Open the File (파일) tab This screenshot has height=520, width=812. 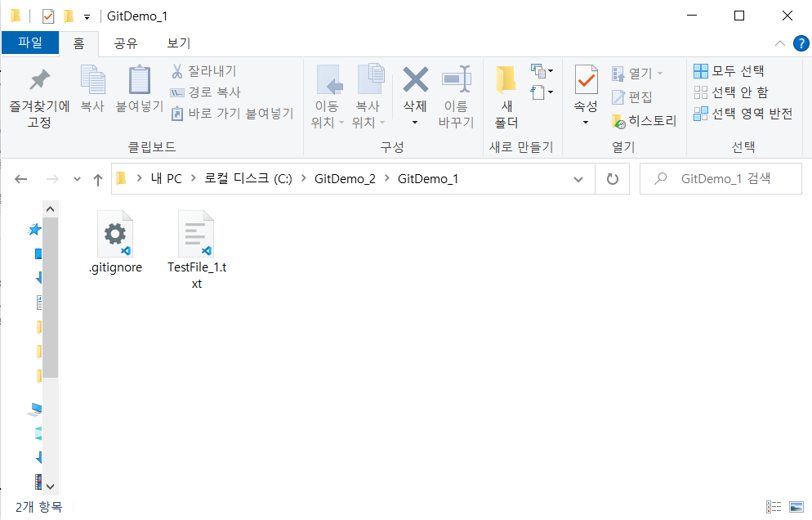[30, 43]
